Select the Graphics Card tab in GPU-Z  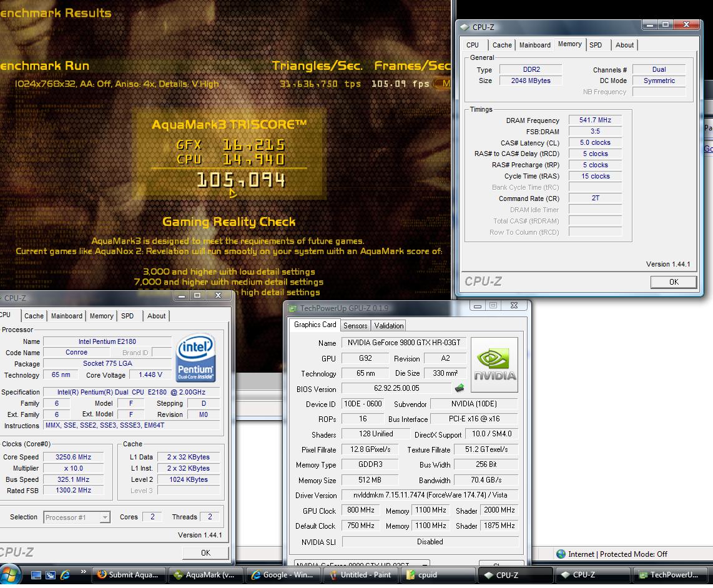(x=315, y=325)
